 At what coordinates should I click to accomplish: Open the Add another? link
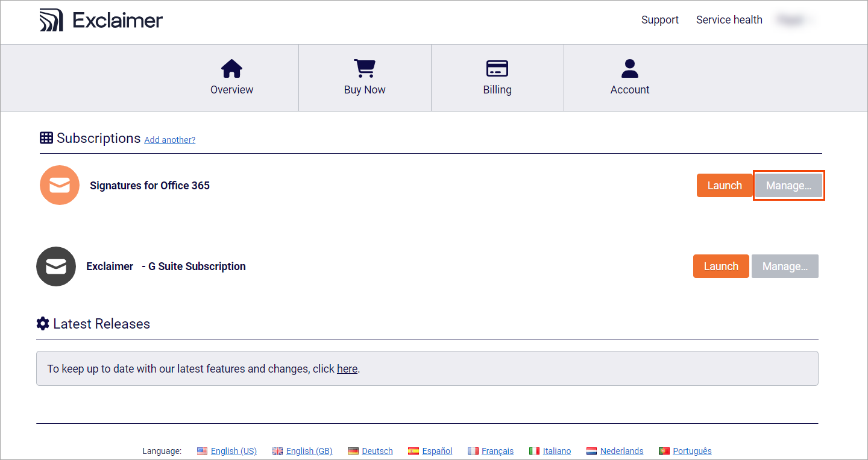click(x=169, y=139)
